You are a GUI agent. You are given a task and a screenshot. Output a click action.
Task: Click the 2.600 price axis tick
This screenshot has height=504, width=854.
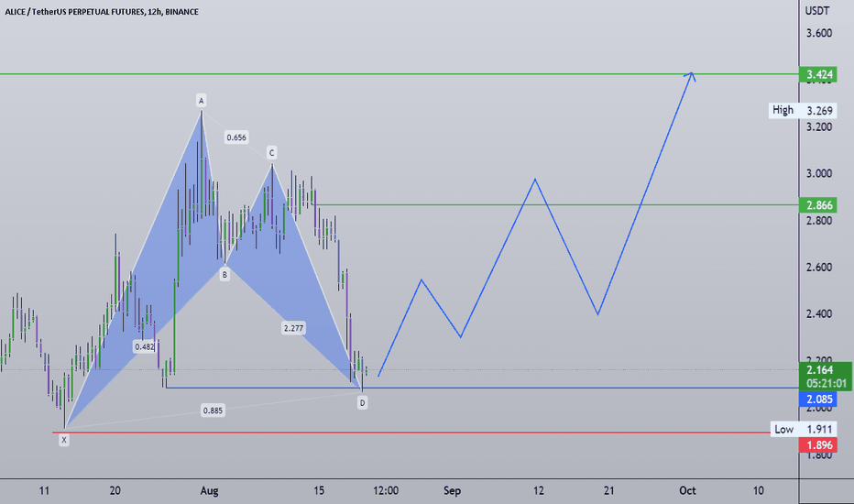[x=819, y=267]
